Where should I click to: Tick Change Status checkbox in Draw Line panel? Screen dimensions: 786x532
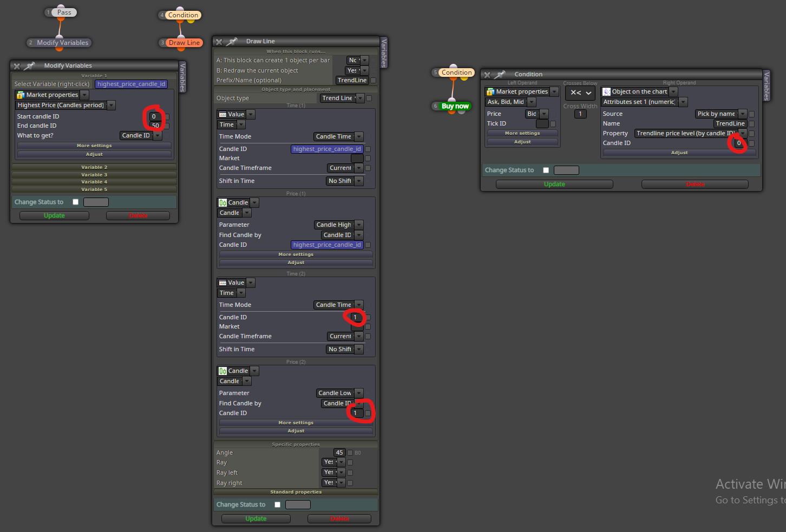277,504
